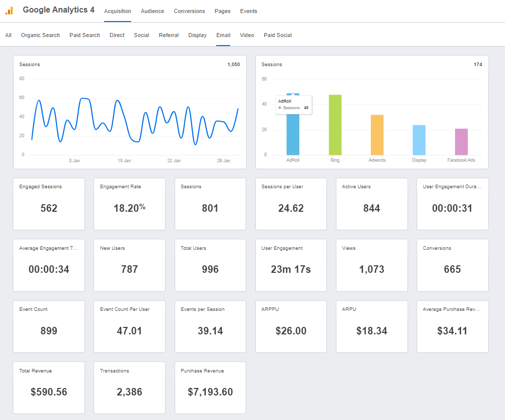Select the Paid Social channel
The height and width of the screenshot is (420, 505).
277,35
